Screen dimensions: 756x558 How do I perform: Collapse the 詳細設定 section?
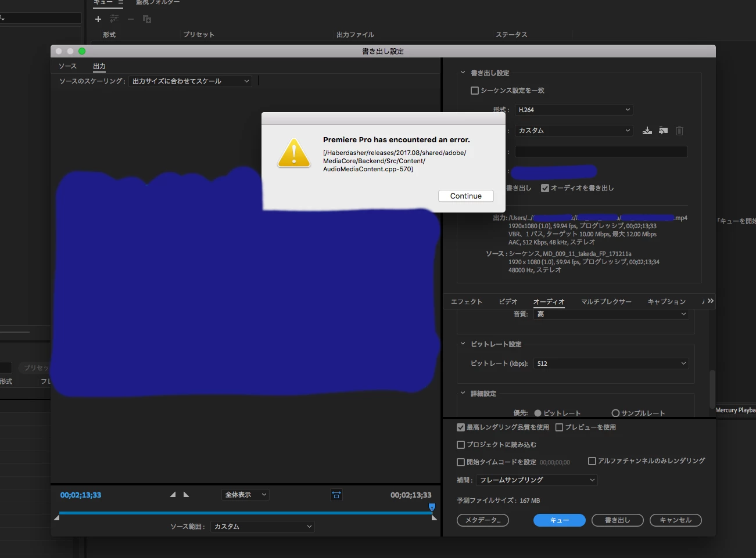[463, 393]
